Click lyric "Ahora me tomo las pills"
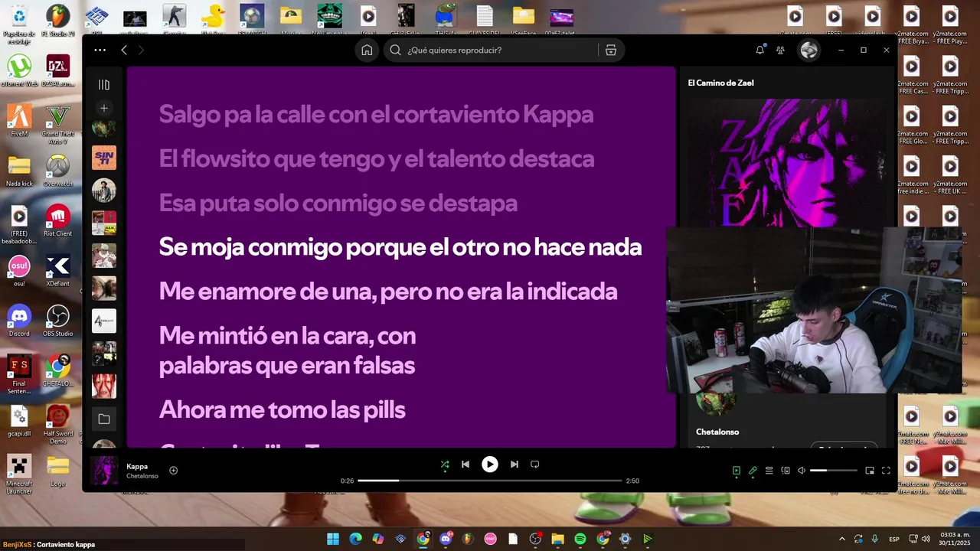980x551 pixels. tap(283, 410)
